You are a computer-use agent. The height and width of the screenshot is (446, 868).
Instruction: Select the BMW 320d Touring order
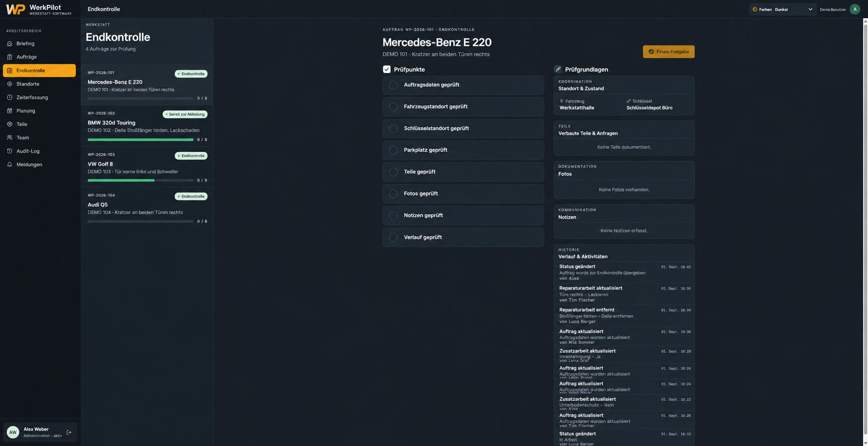point(147,126)
